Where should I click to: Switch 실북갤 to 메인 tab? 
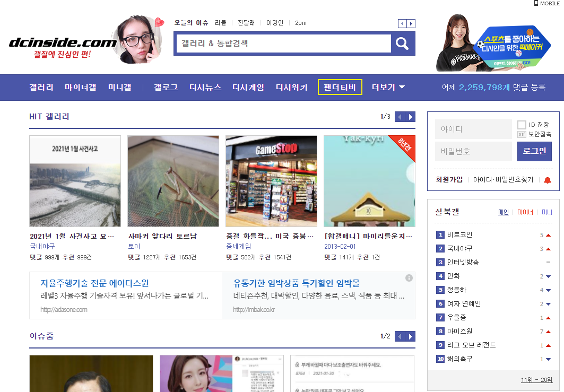pyautogui.click(x=503, y=212)
